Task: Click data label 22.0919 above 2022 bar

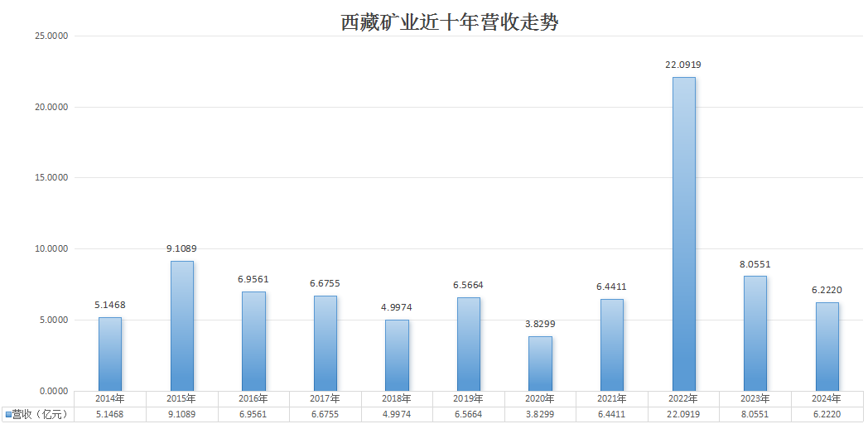Action: pyautogui.click(x=683, y=65)
